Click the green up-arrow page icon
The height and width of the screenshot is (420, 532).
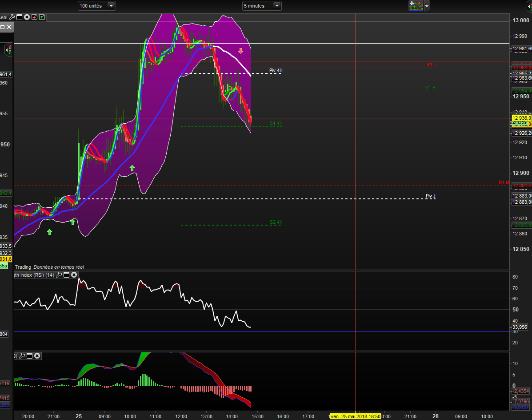[42, 17]
